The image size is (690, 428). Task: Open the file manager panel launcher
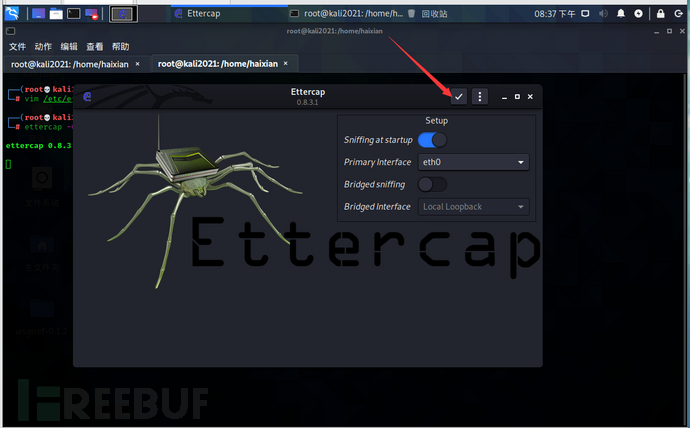click(56, 14)
